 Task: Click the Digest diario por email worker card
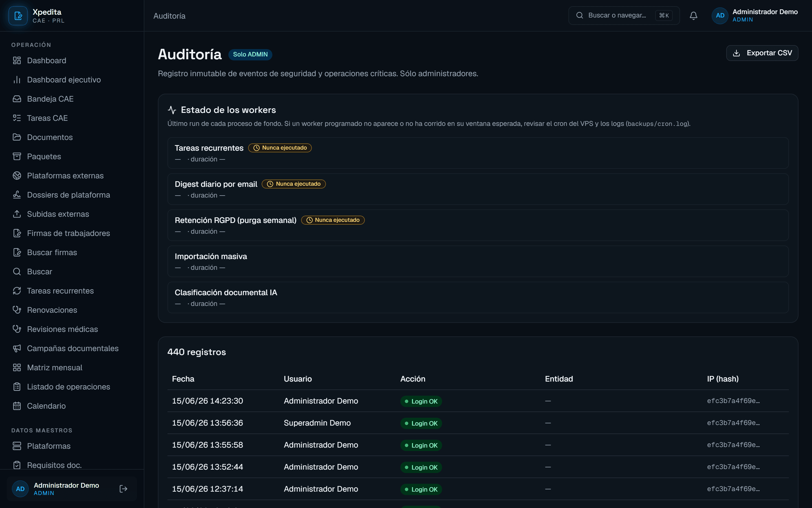(x=478, y=189)
